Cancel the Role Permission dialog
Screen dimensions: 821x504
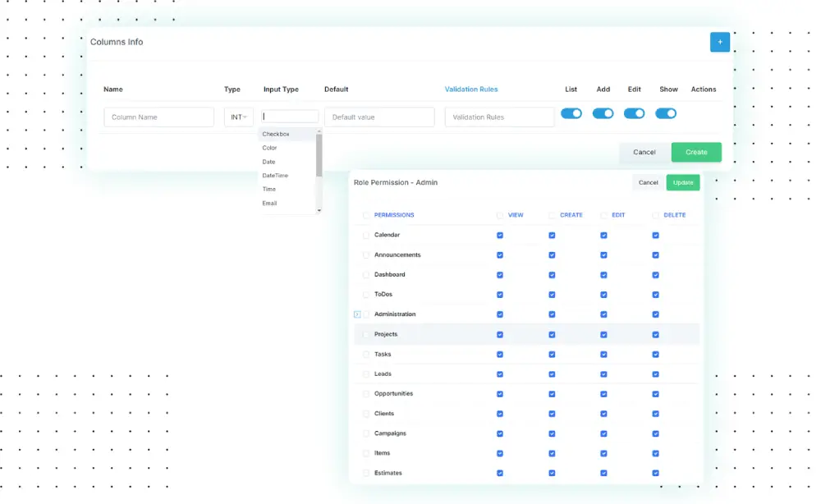pos(649,182)
